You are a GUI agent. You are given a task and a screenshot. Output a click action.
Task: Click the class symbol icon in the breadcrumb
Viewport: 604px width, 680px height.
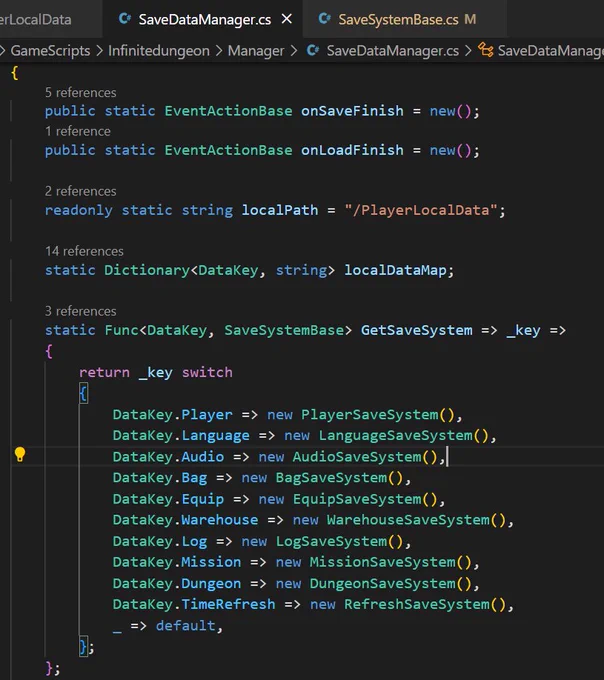pyautogui.click(x=486, y=50)
